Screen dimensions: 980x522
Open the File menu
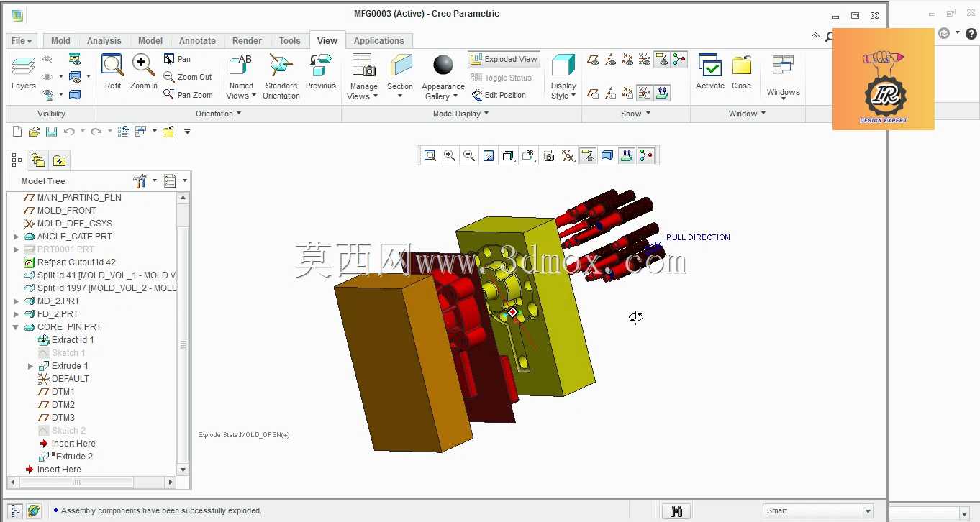coord(22,41)
